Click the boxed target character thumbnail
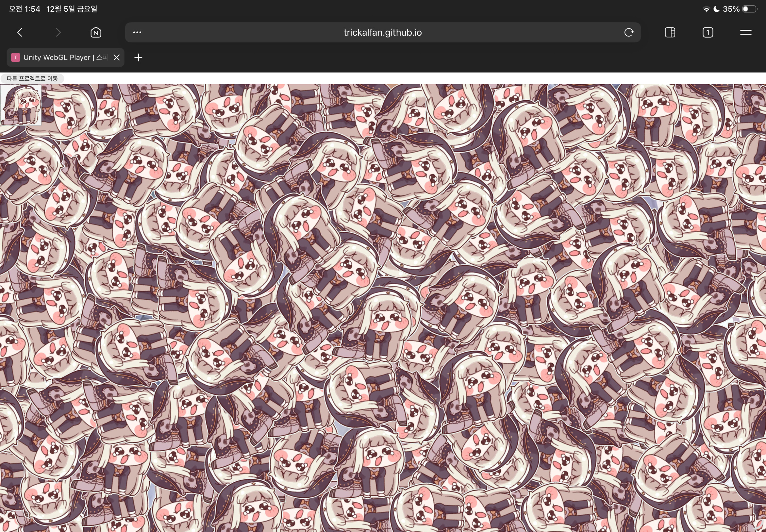766x532 pixels. pos(21,105)
